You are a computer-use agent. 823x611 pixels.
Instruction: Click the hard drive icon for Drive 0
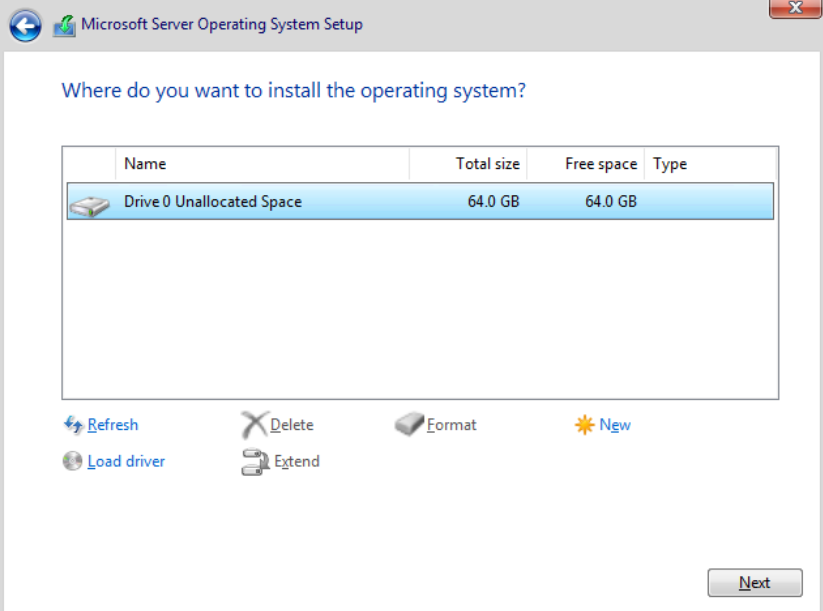point(90,204)
